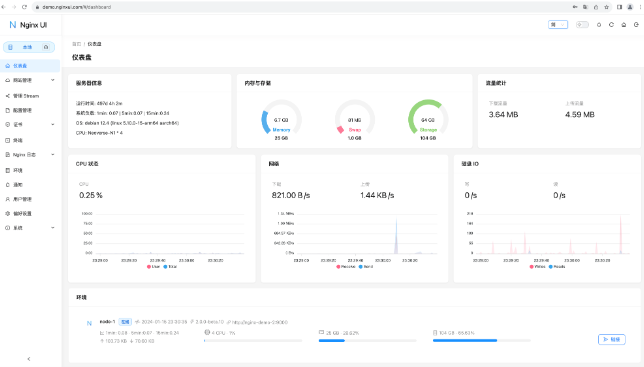
Task: Expand the Nginx logs submenu chevron
Action: [x=53, y=155]
